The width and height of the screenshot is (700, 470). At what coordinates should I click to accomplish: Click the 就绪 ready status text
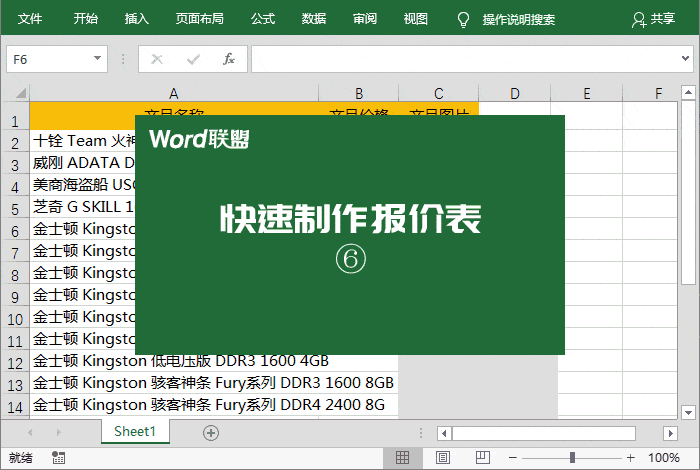[x=21, y=458]
